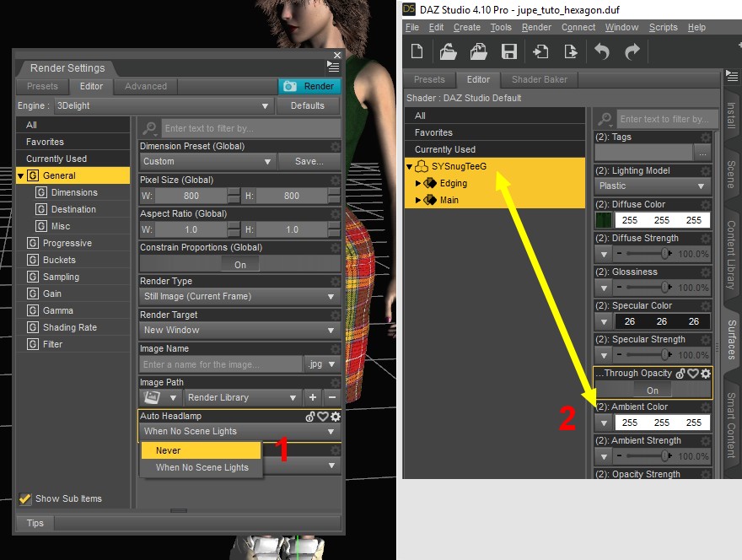This screenshot has width=742, height=560.
Task: Click the Render button
Action: coord(309,86)
